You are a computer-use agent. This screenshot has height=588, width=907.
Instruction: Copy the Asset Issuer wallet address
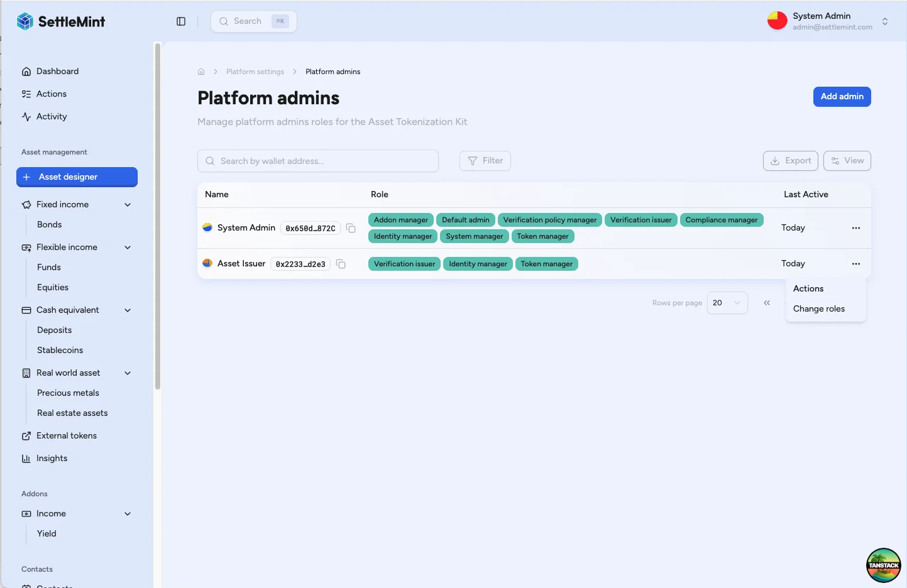point(341,264)
